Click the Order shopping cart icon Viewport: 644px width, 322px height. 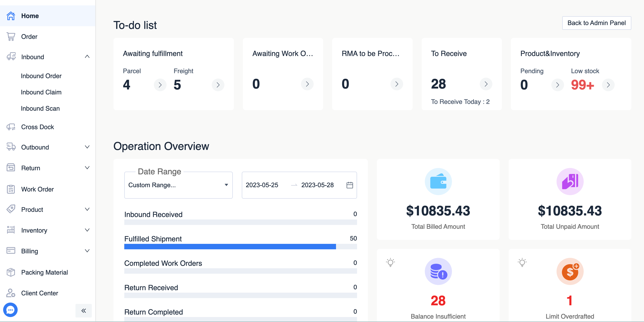click(11, 37)
